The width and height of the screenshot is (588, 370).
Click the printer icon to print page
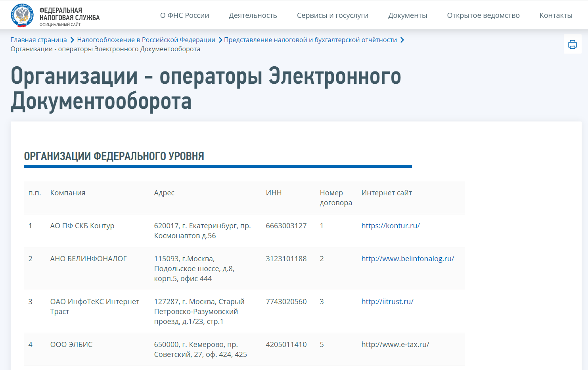point(573,44)
